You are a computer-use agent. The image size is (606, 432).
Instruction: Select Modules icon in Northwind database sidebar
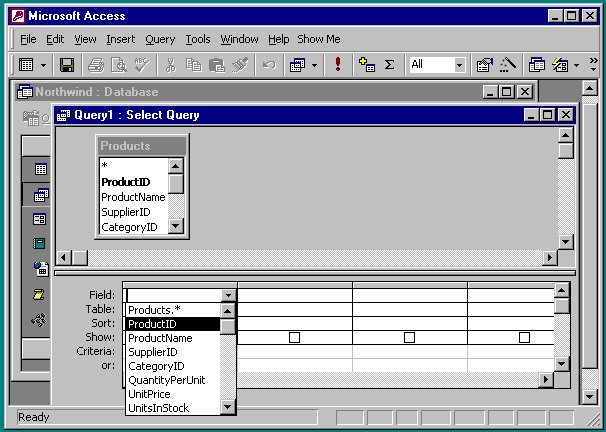[x=39, y=320]
